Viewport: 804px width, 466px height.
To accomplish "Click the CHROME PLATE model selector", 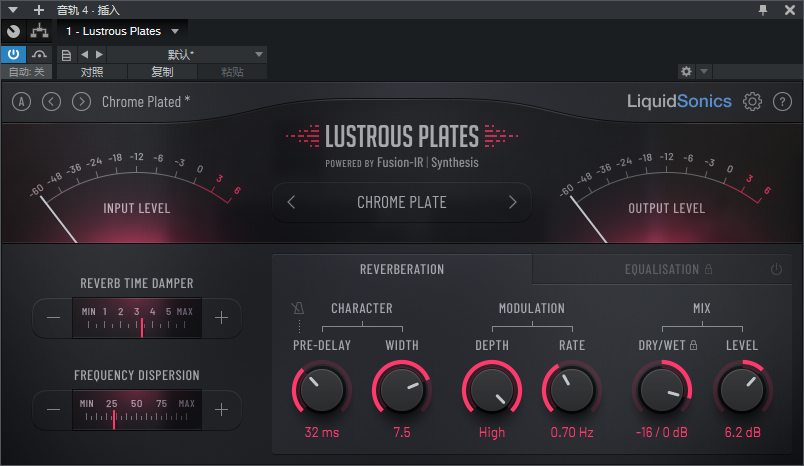I will coord(401,202).
